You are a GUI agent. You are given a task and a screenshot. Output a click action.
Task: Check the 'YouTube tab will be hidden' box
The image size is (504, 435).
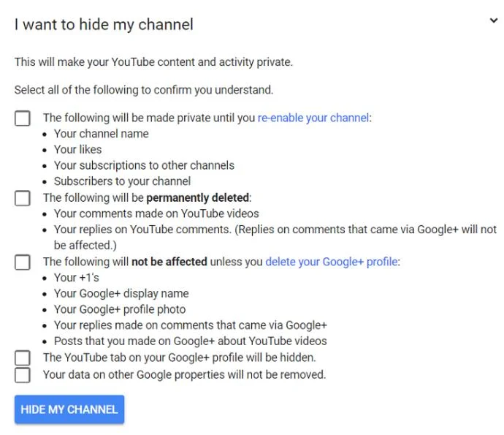(23, 358)
